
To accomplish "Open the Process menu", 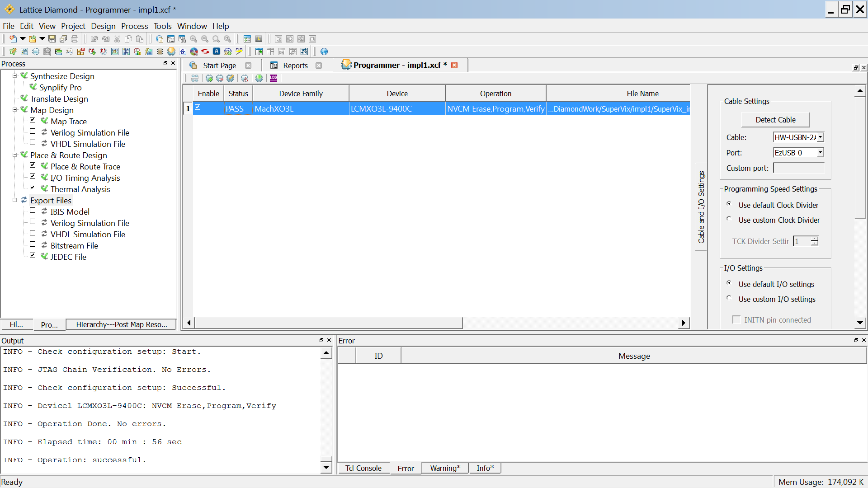I will pos(134,26).
